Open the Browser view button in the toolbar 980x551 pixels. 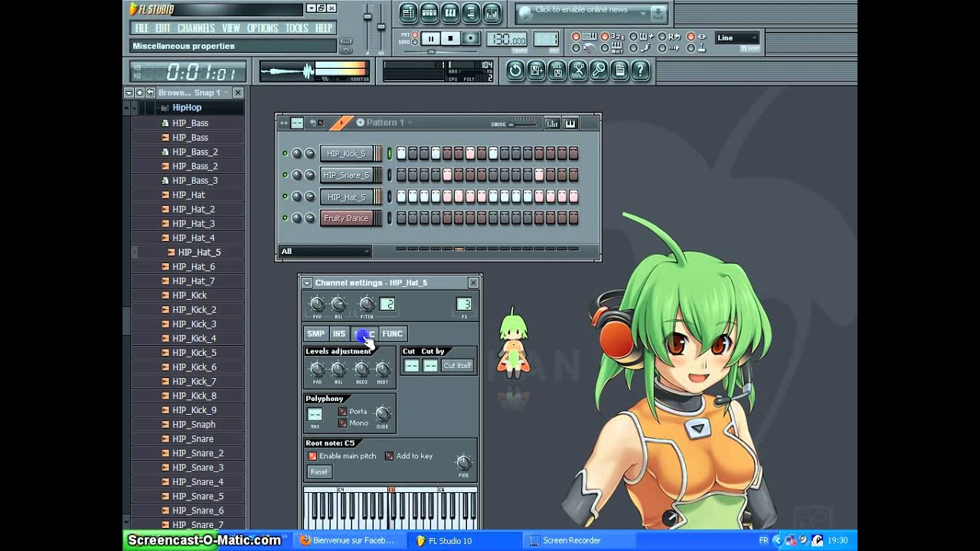click(x=471, y=13)
